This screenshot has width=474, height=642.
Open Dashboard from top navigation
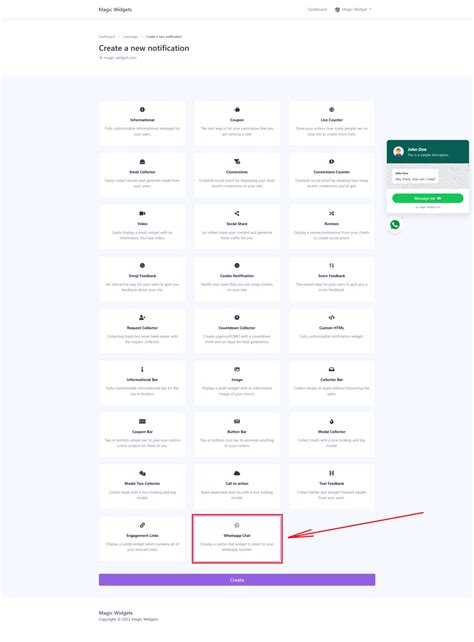pyautogui.click(x=317, y=9)
